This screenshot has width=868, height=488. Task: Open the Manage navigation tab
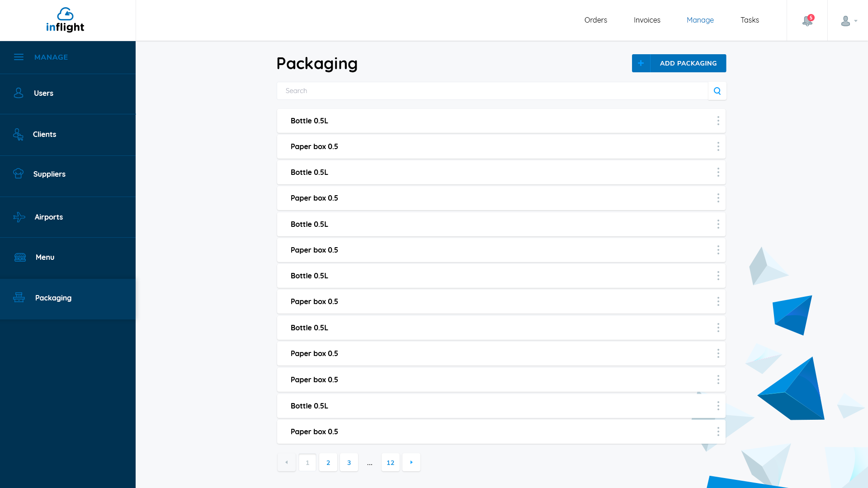tap(700, 20)
